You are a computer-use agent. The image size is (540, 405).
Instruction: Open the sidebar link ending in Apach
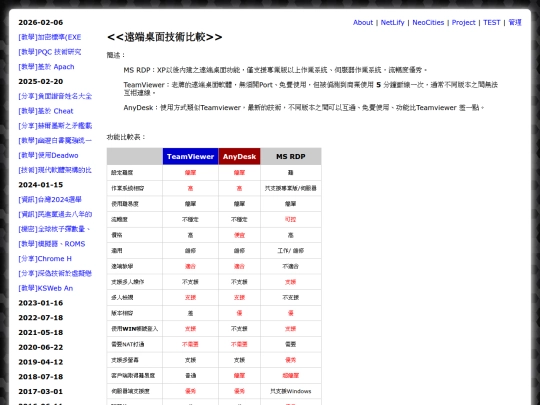(x=46, y=67)
